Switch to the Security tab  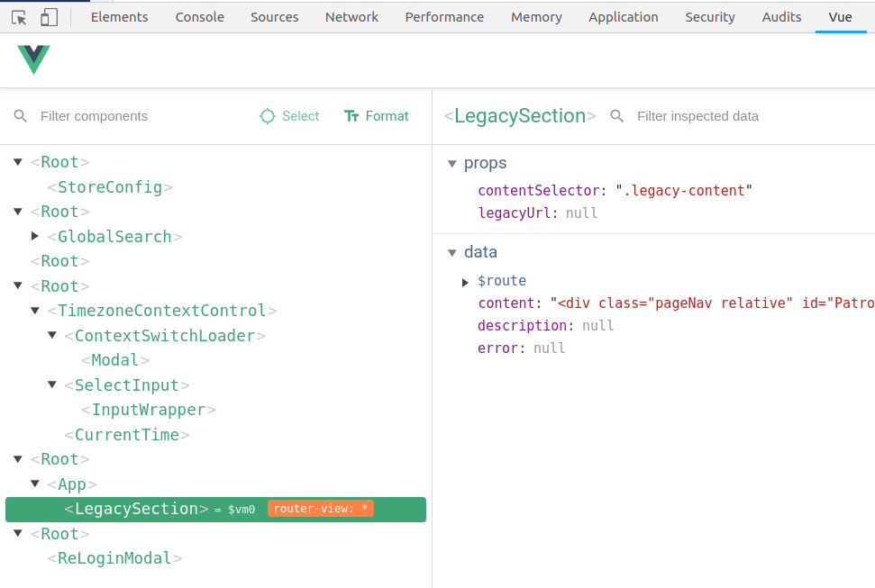(x=710, y=17)
